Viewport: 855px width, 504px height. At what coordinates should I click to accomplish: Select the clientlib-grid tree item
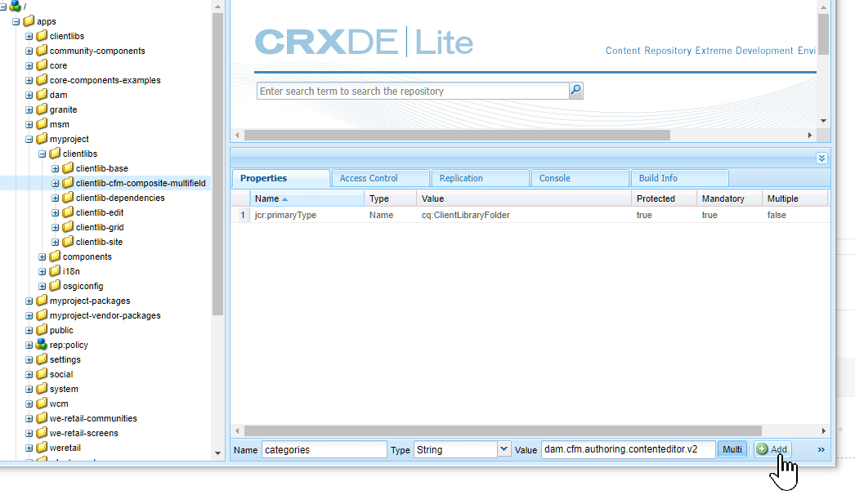(99, 227)
